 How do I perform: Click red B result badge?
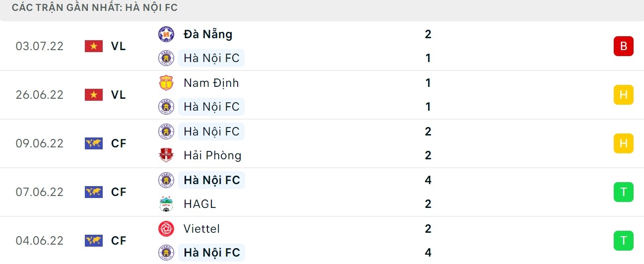click(623, 46)
